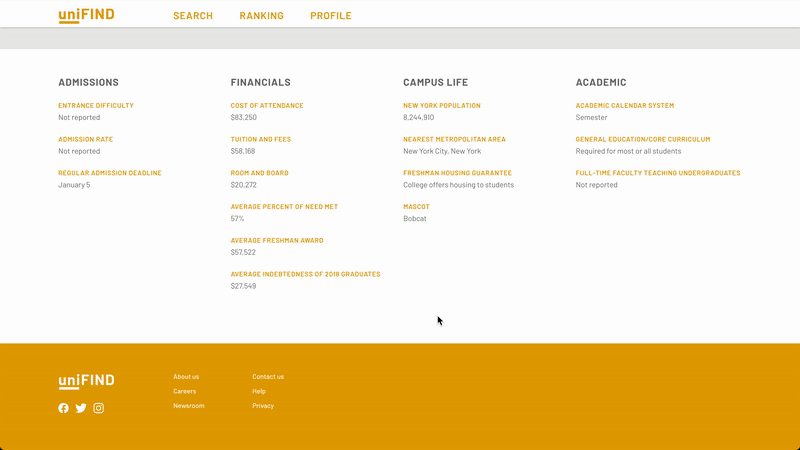Click AVERAGE INDEBTEDNESS OF 2018 GRADUATES label

[305, 274]
